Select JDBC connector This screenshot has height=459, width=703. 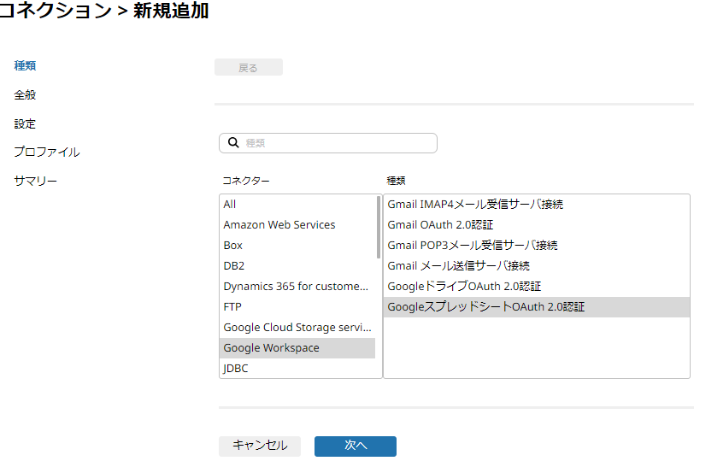tap(297, 368)
